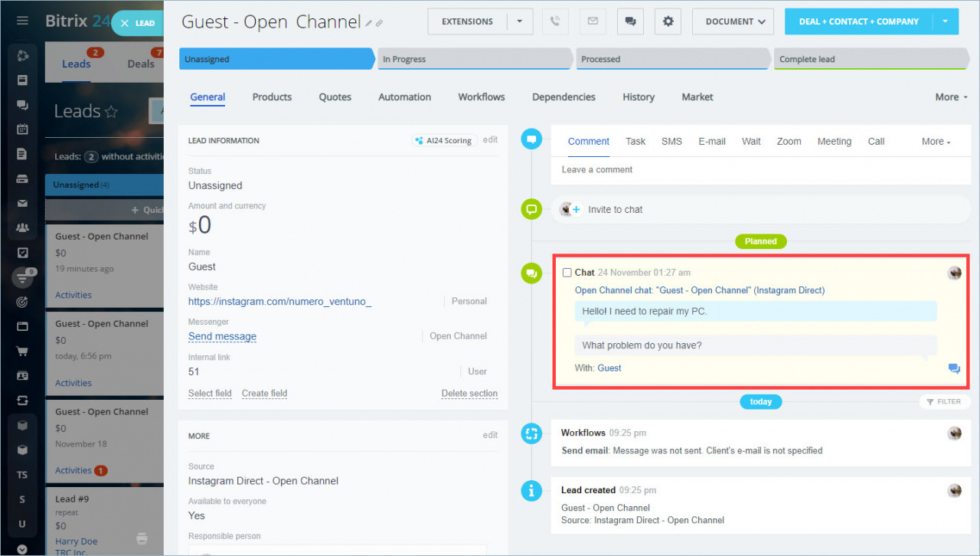Close the lead slider with LEAD X button
980x556 pixels.
click(138, 23)
